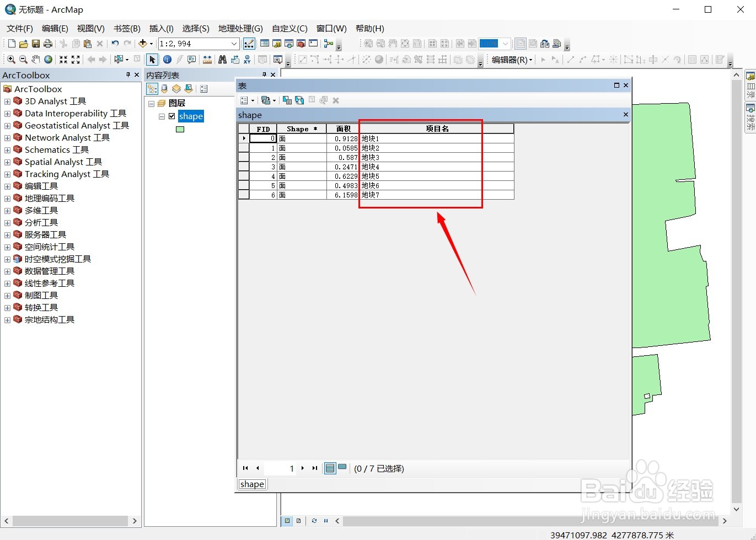Viewport: 756px width, 540px height.
Task: Select the Zoom Out tool
Action: [x=23, y=60]
